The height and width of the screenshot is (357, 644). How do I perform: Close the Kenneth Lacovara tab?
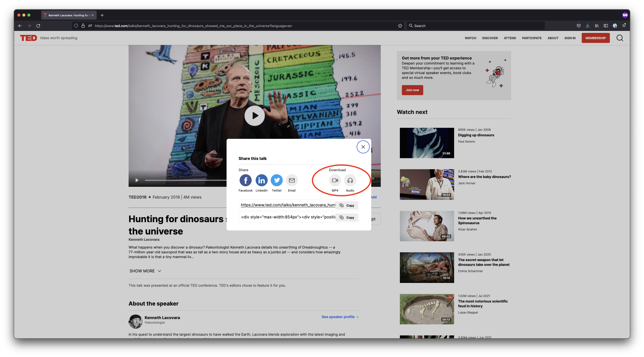93,15
